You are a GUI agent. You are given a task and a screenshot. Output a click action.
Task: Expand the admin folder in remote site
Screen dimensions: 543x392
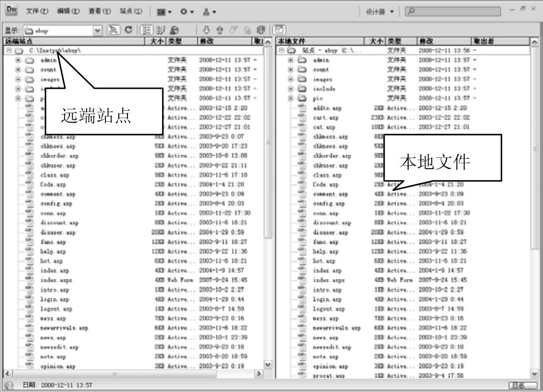pos(18,60)
